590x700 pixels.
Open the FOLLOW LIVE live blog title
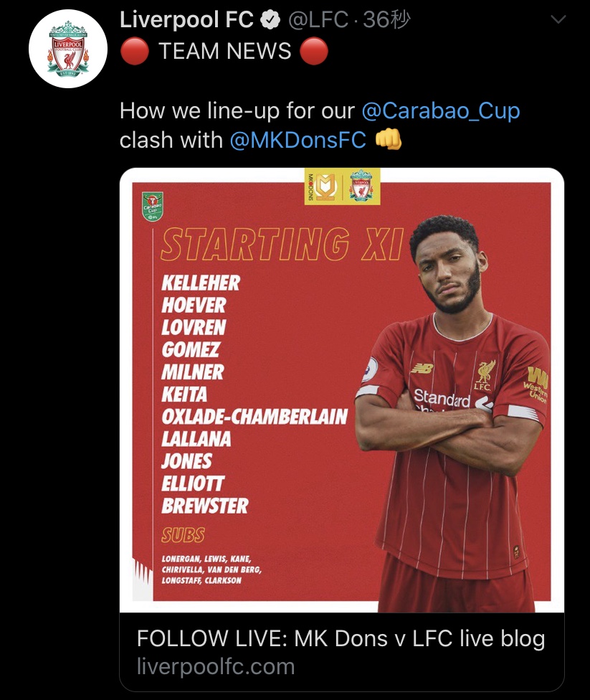[341, 638]
